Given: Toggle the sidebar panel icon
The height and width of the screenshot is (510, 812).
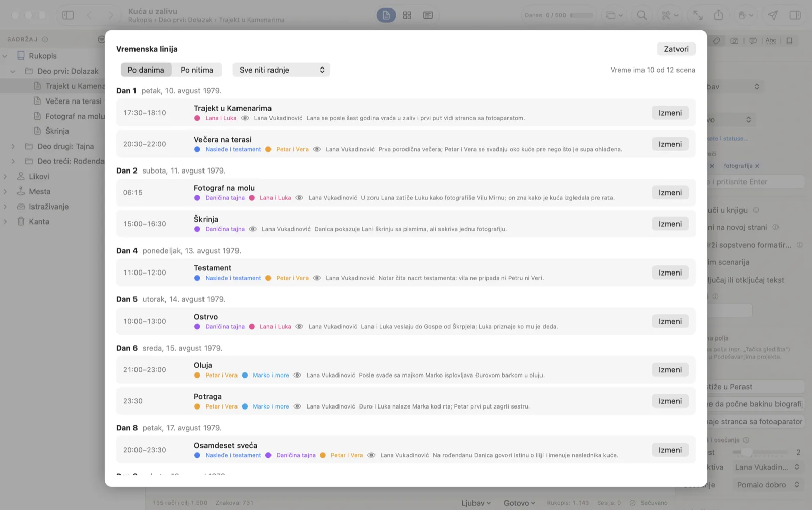Looking at the screenshot, I should click(x=68, y=15).
